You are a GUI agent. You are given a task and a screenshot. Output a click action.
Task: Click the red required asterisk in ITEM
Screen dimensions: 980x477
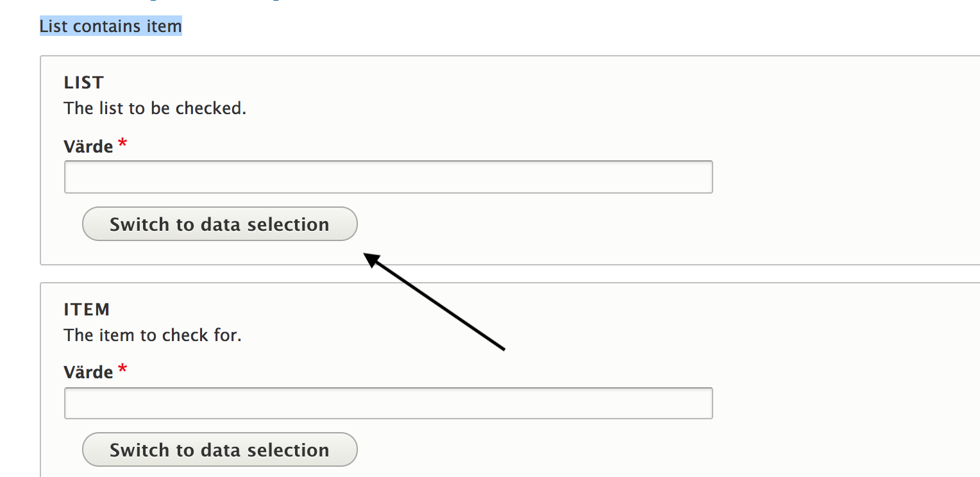tap(122, 370)
